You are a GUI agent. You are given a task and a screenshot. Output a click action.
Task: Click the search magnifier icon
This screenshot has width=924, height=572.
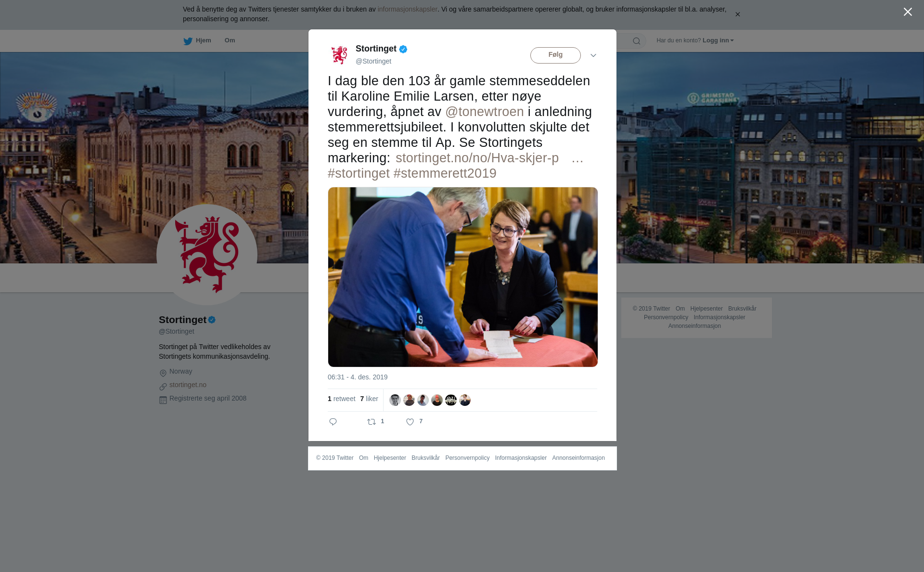tap(637, 41)
